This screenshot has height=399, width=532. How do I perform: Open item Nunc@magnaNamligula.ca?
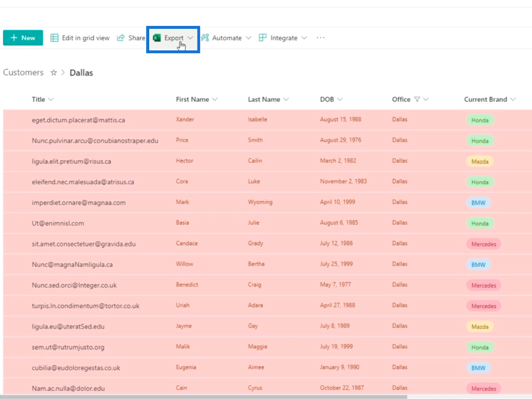tap(72, 265)
